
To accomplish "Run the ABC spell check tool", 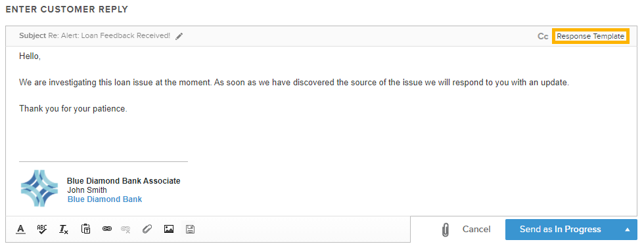I will (x=42, y=229).
